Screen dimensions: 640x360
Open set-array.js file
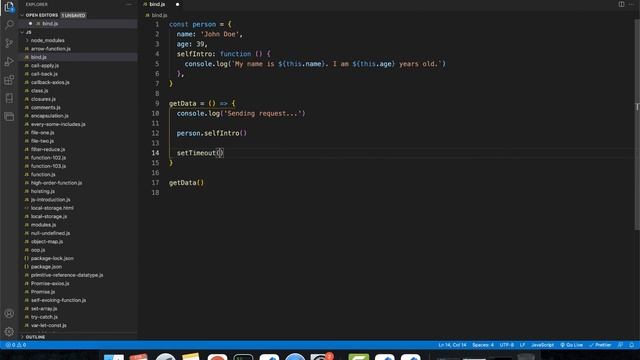point(44,308)
